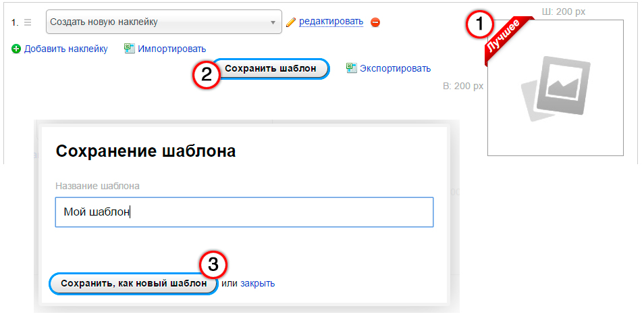644x323 pixels.
Task: Click 'Сохранить, как новый шаблон' button
Action: click(x=134, y=284)
